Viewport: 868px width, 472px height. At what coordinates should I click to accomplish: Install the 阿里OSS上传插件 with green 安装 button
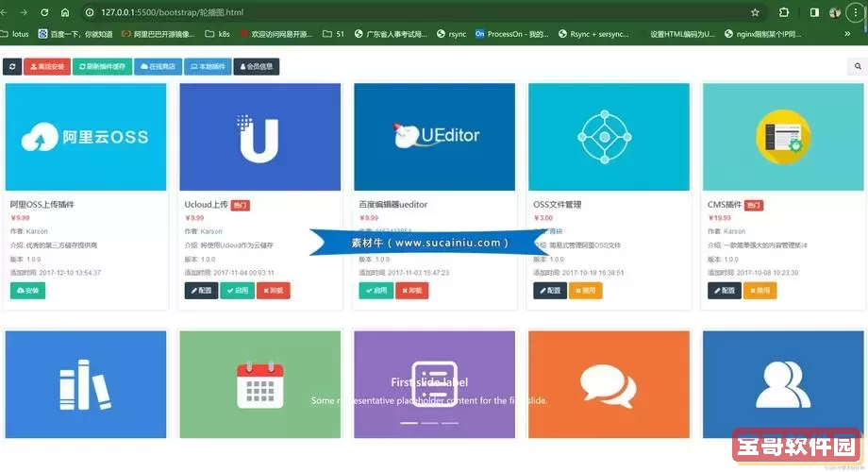point(27,291)
